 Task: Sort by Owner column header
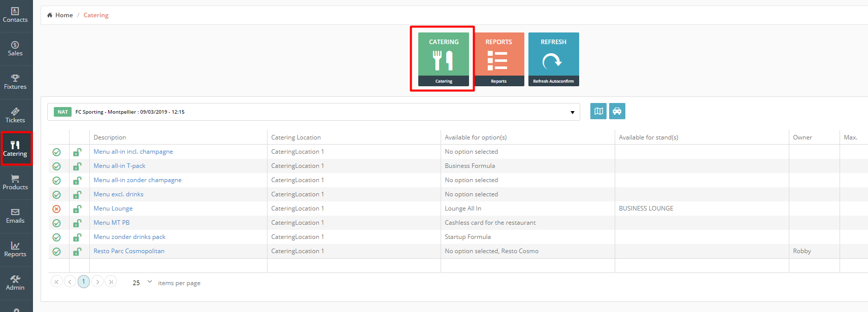(x=803, y=137)
